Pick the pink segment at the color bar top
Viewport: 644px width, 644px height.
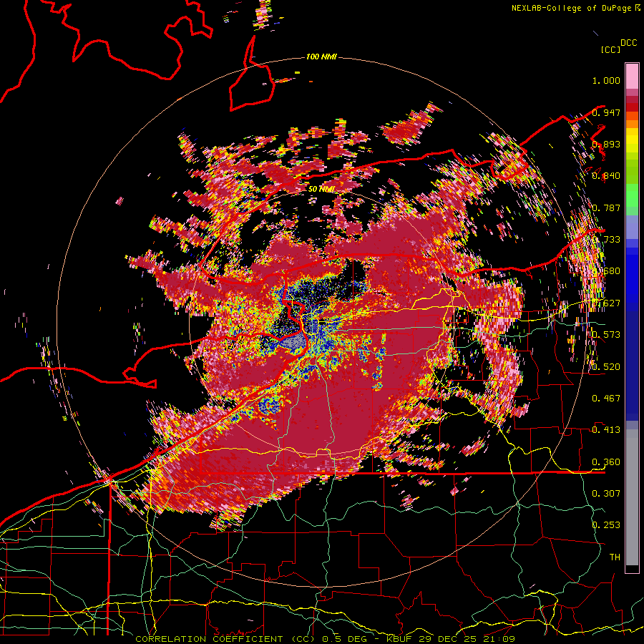coord(632,77)
